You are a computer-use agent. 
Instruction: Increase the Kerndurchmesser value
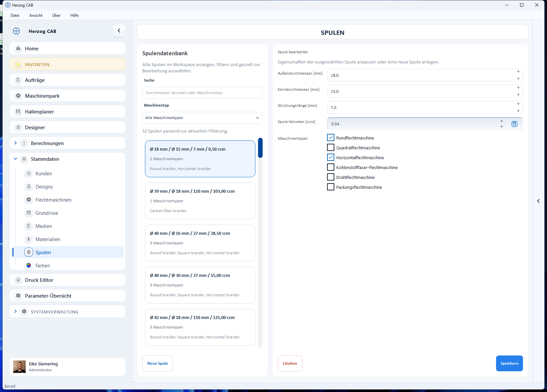[518, 88]
